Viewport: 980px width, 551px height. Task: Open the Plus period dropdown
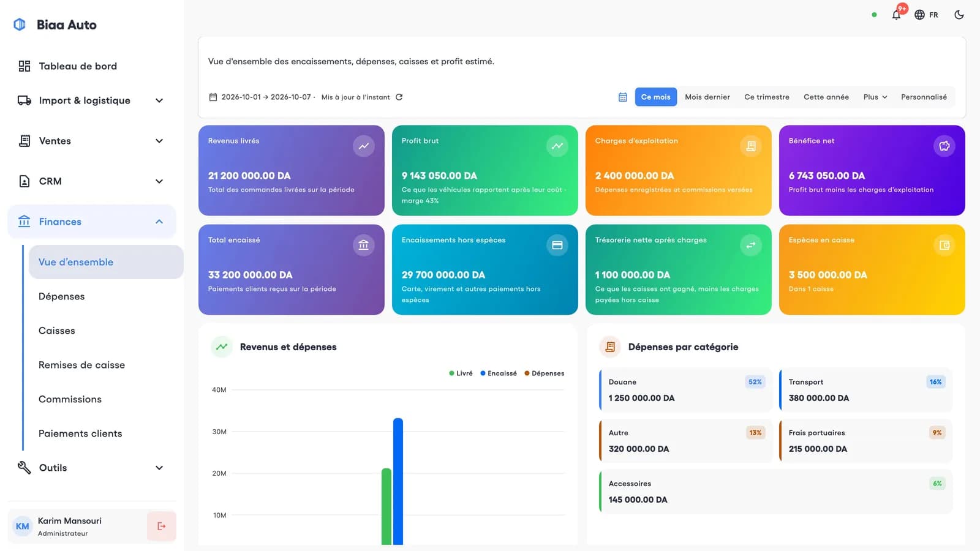(875, 97)
